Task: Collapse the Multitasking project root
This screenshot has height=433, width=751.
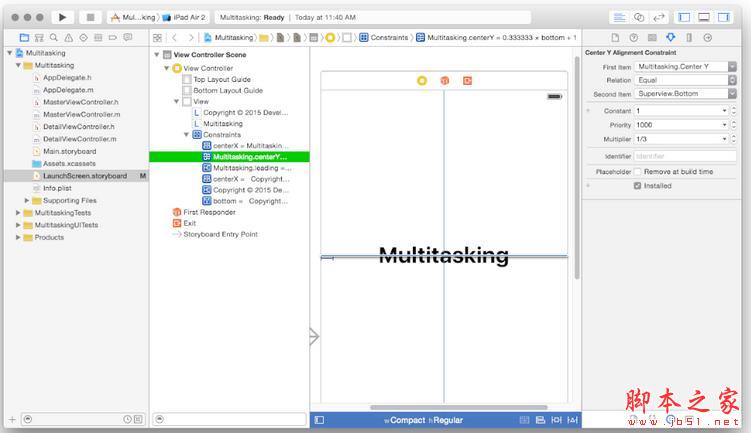Action: pyautogui.click(x=10, y=53)
